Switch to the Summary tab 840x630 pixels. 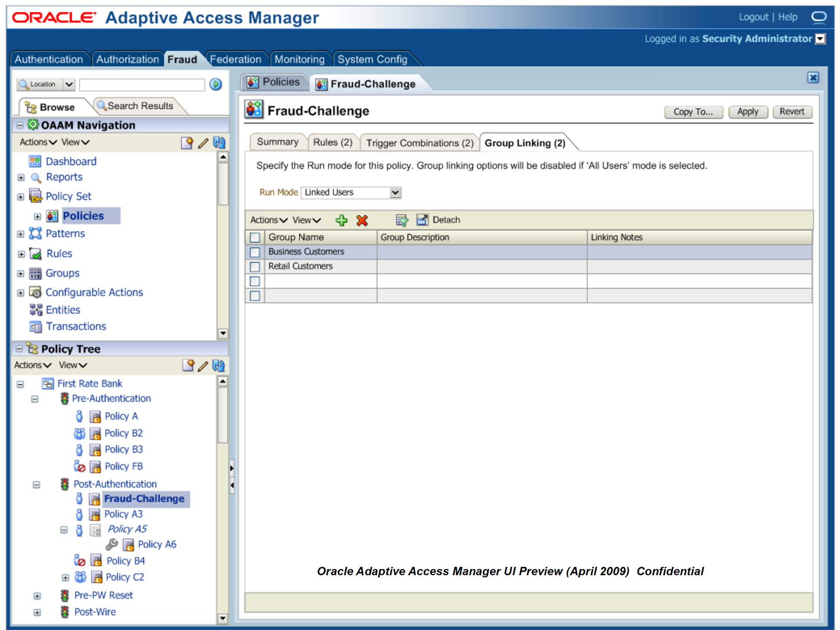277,142
